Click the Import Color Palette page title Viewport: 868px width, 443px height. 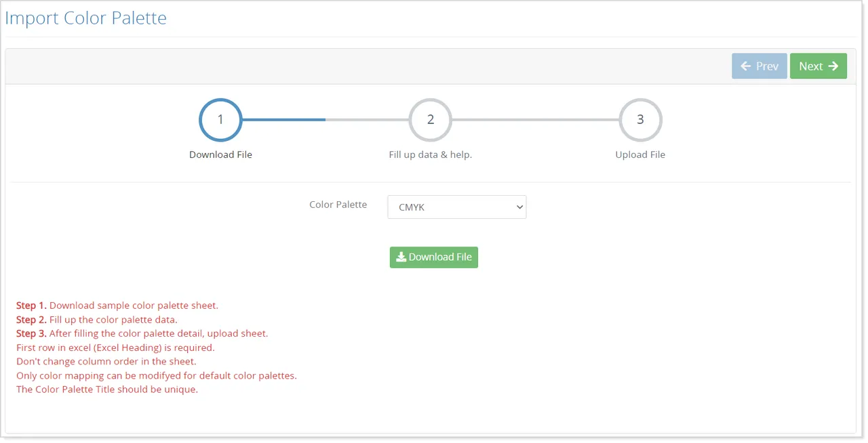pos(85,18)
